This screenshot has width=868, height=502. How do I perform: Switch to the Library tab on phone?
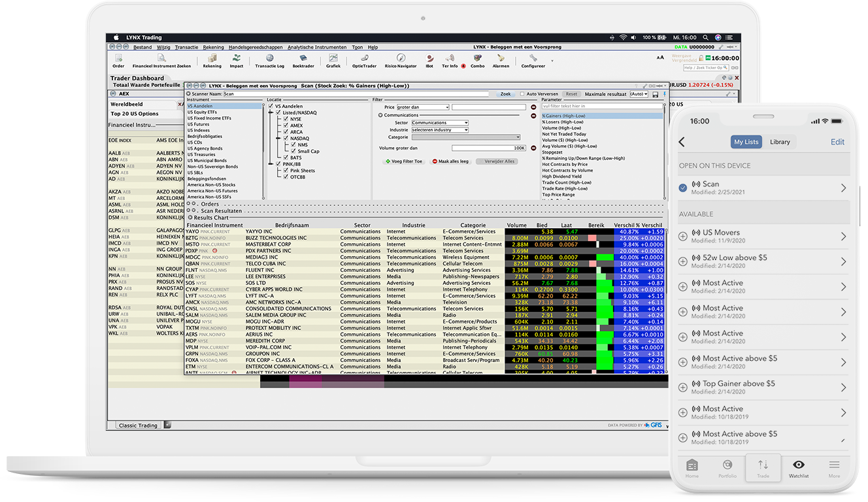780,142
